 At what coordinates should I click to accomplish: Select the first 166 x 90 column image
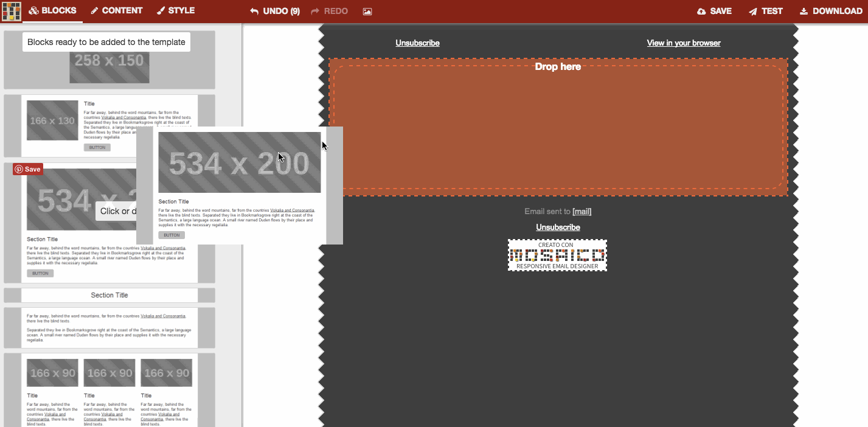point(52,373)
